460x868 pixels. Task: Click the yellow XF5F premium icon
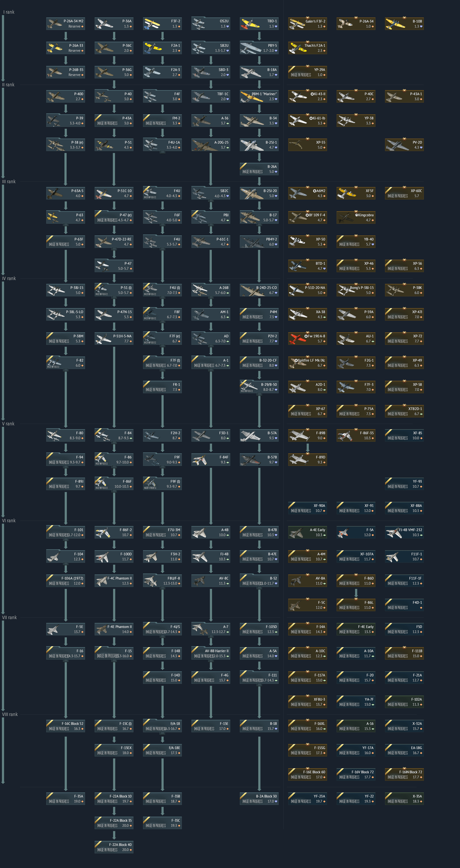(x=347, y=193)
